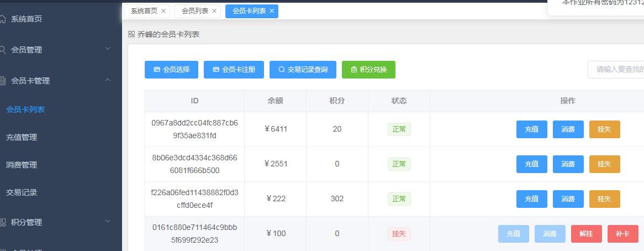Focus the search input field
Image resolution: width=644 pixels, height=251 pixels.
(616, 70)
